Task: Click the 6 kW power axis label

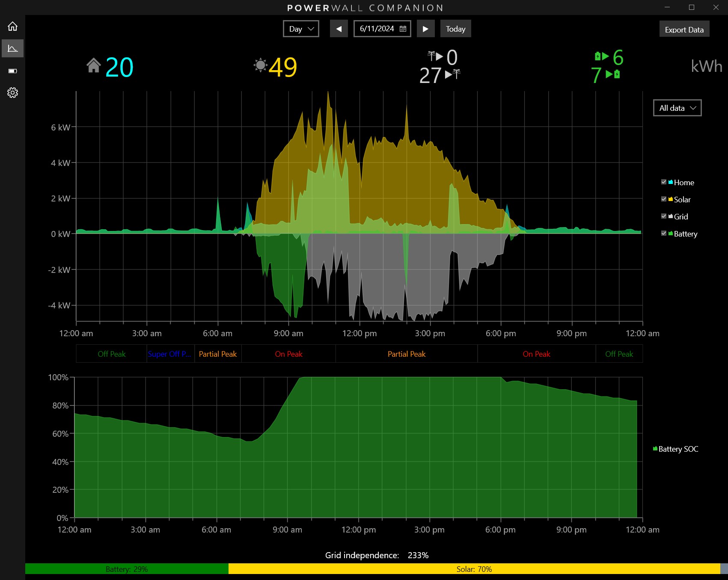Action: click(60, 127)
